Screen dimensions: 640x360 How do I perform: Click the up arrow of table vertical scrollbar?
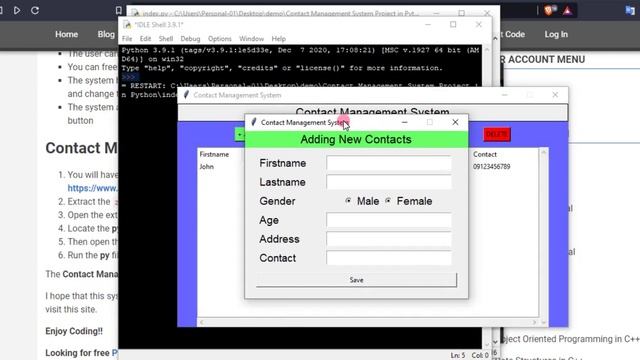543,152
